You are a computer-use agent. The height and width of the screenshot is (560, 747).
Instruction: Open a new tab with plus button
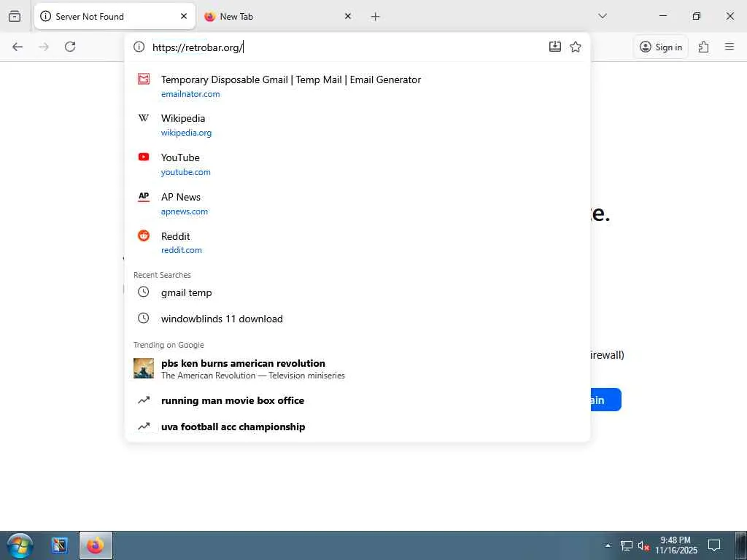(x=376, y=17)
